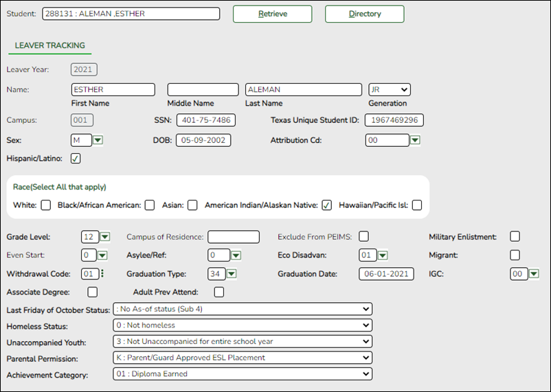Click the Withdrawal Code field

click(x=90, y=274)
